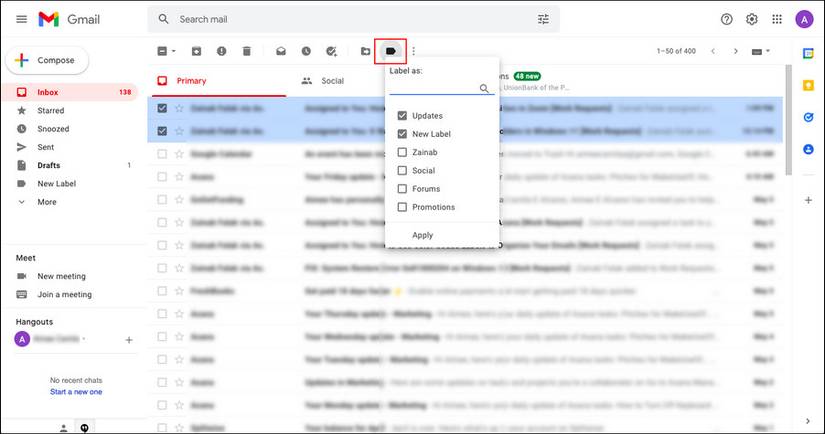Image resolution: width=825 pixels, height=434 pixels.
Task: Star the first selected email
Action: coord(179,108)
